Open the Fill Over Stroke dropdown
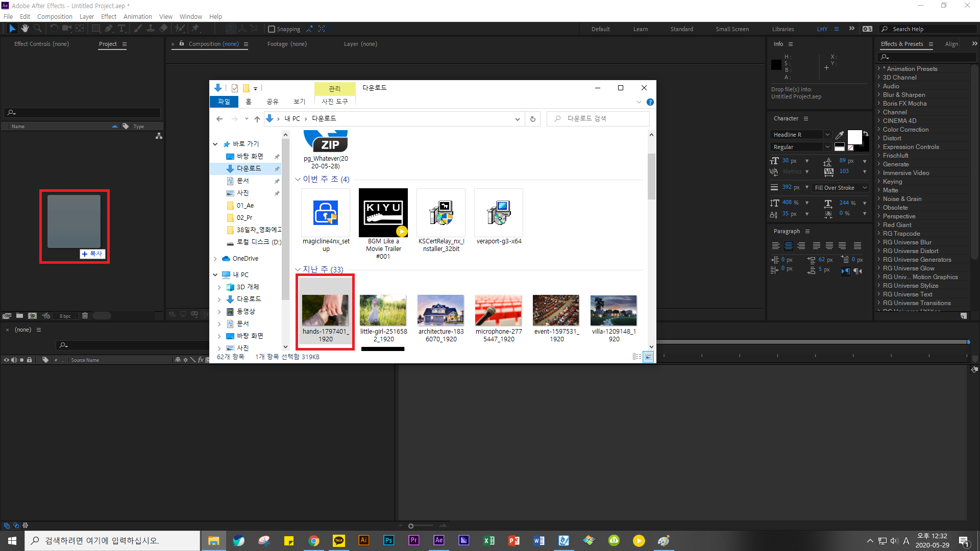Image resolution: width=980 pixels, height=551 pixels. coord(841,188)
